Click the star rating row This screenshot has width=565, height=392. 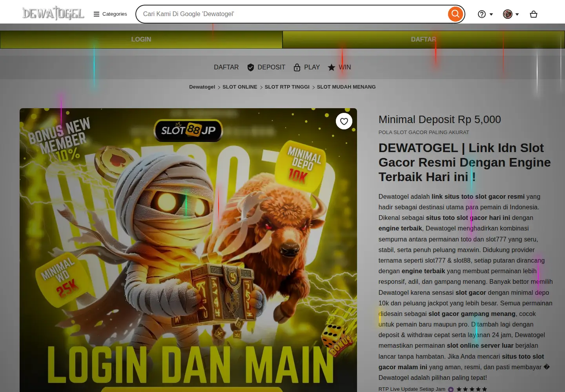tap(472, 389)
